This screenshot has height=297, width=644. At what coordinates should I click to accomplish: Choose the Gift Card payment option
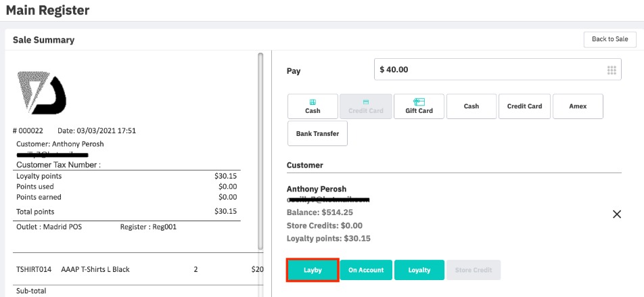click(419, 106)
